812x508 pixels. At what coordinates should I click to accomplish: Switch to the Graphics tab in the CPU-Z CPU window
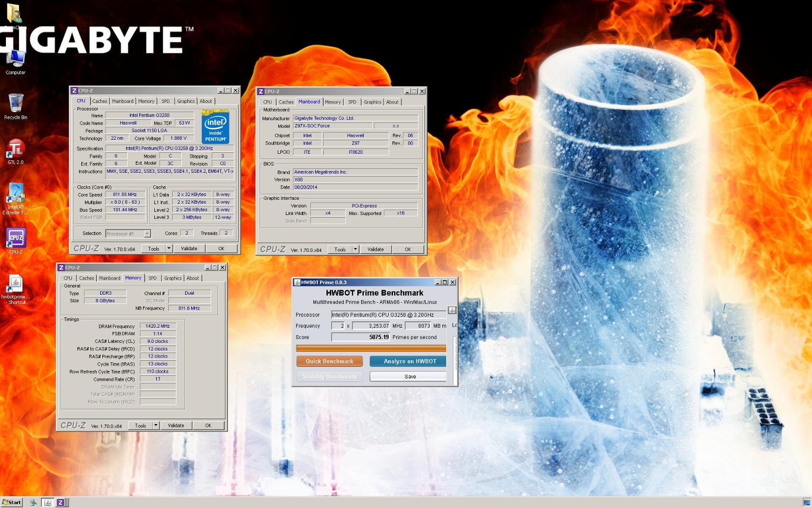186,101
